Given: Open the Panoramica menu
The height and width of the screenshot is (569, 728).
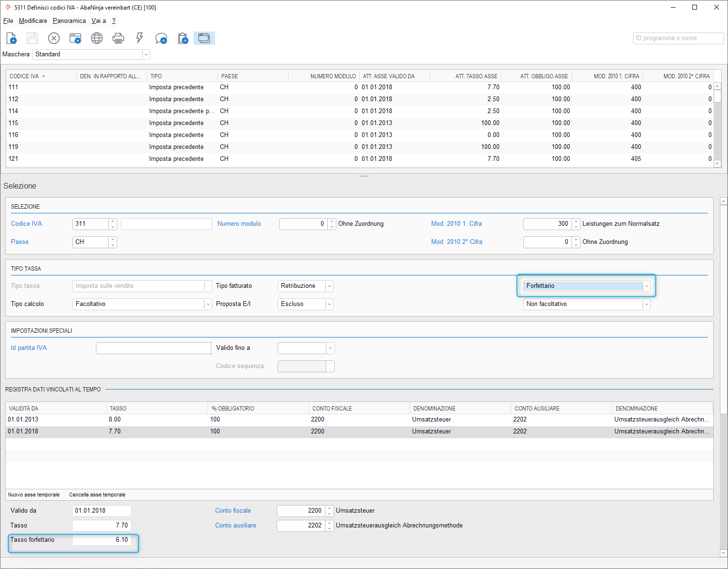Looking at the screenshot, I should point(69,21).
